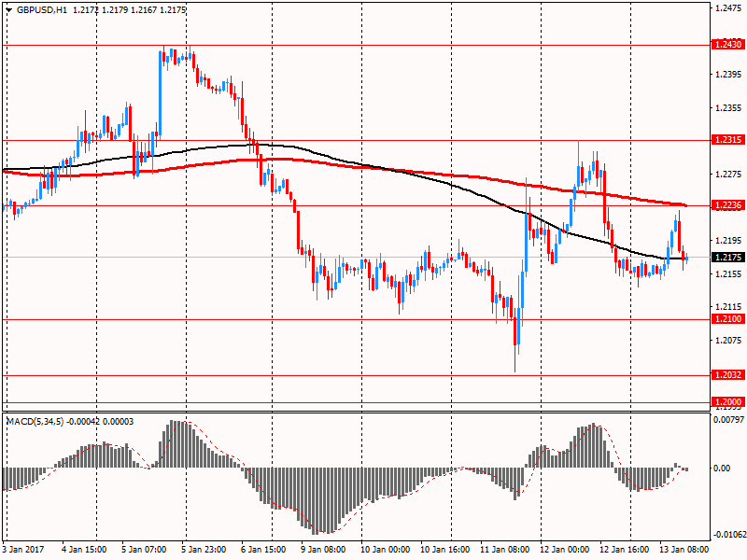
Task: Select the red 1.2000 support price label
Action: point(727,401)
